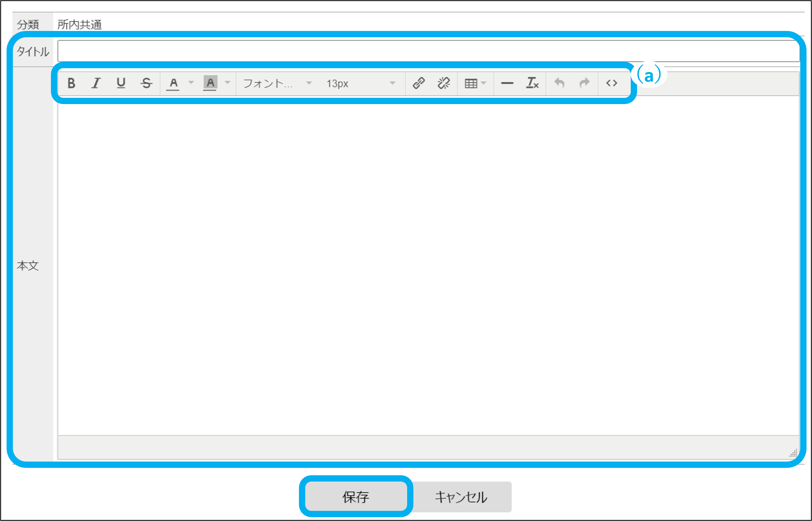812x521 pixels.
Task: Click the remove link icon
Action: (x=444, y=83)
